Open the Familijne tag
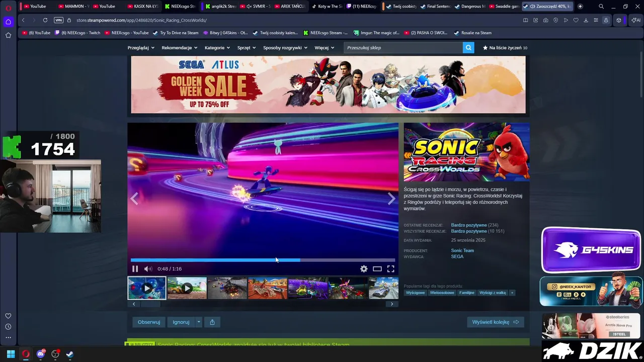The width and height of the screenshot is (644, 362). point(467,293)
